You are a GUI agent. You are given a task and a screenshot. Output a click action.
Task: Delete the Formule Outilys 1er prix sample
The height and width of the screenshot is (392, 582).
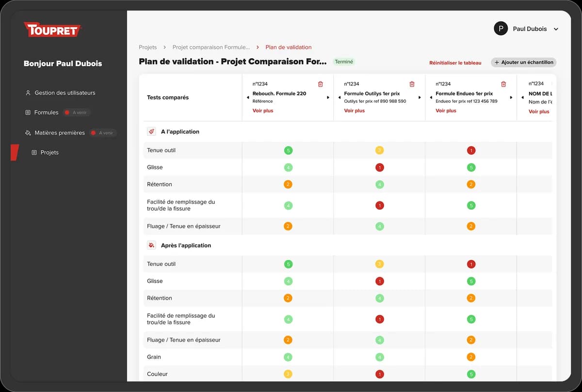click(412, 84)
